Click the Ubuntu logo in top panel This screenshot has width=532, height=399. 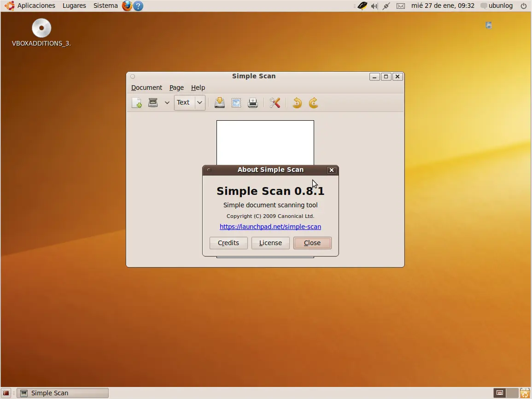coord(10,6)
